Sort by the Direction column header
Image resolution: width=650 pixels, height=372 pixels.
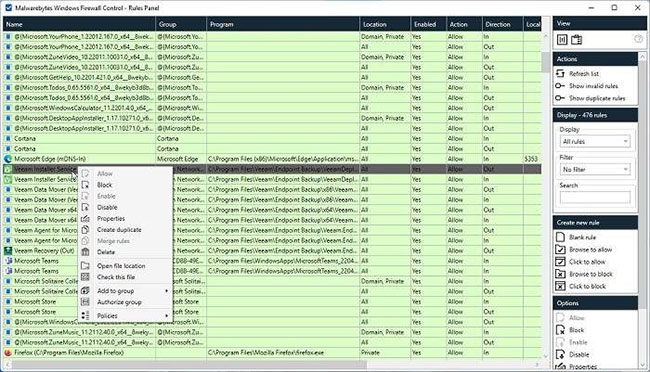(x=502, y=24)
